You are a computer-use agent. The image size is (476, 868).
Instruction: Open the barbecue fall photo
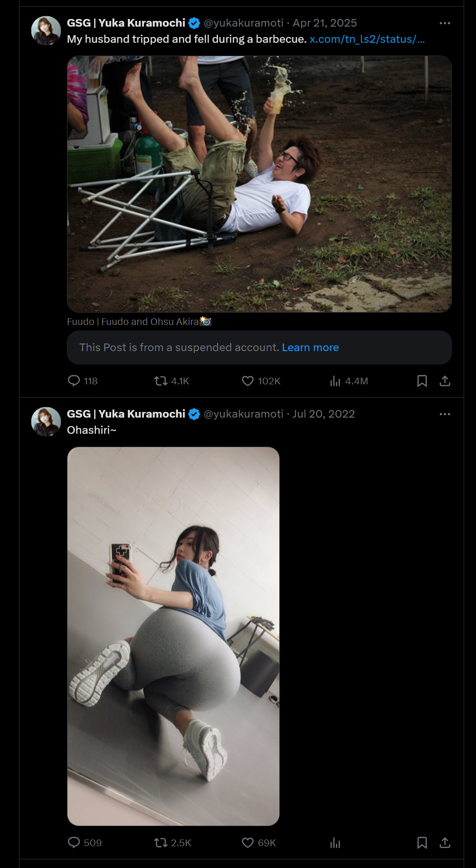click(259, 184)
